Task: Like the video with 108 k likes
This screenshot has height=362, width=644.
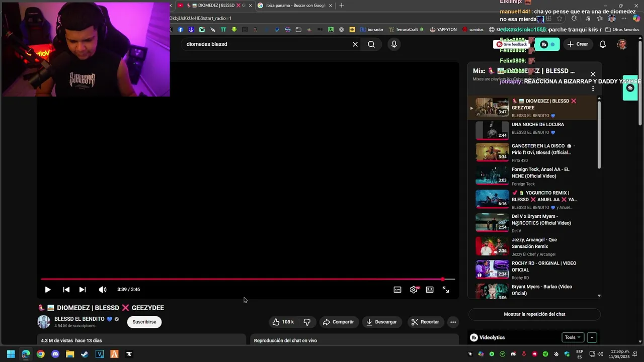Action: tap(283, 322)
